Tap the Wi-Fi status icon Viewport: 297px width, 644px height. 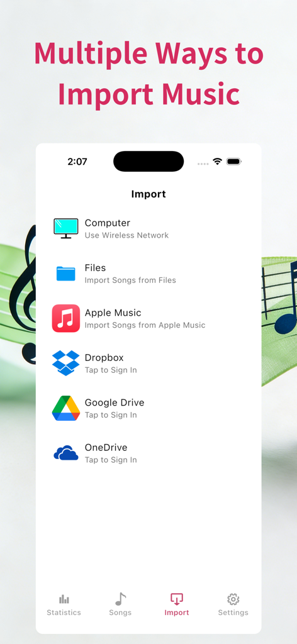217,162
